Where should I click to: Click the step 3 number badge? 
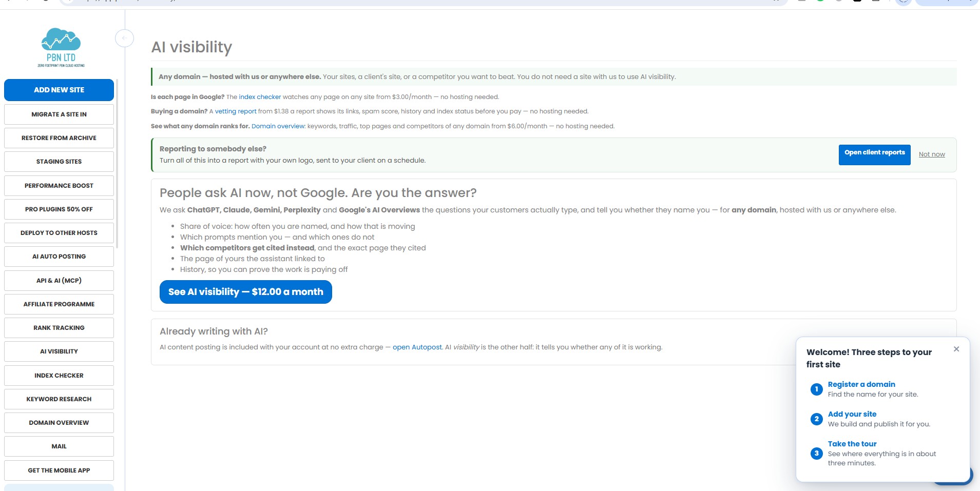(x=816, y=453)
